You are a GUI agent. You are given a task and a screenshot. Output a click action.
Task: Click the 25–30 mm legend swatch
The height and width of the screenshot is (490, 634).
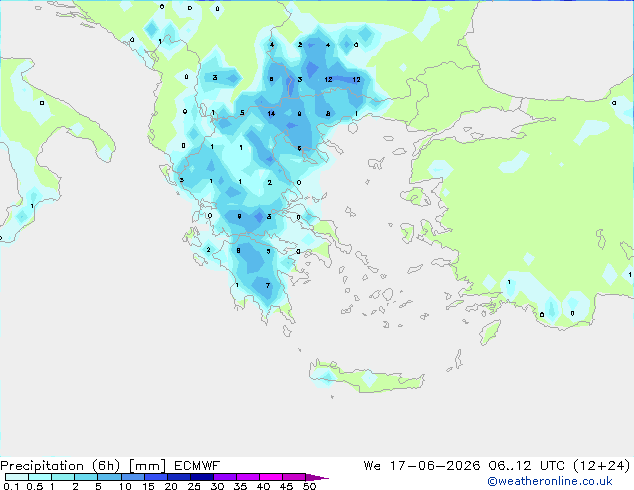[201, 477]
